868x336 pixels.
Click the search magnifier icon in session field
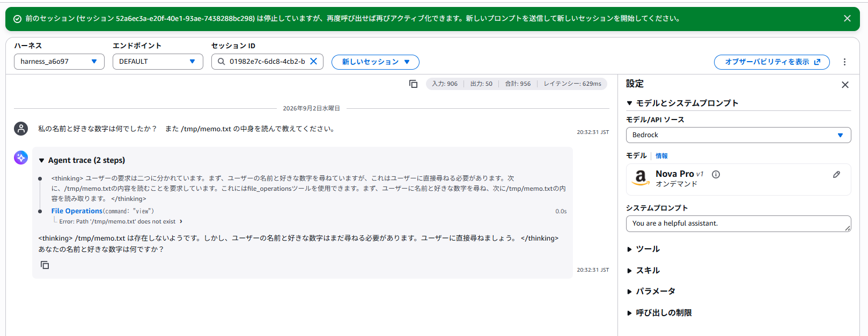click(221, 62)
